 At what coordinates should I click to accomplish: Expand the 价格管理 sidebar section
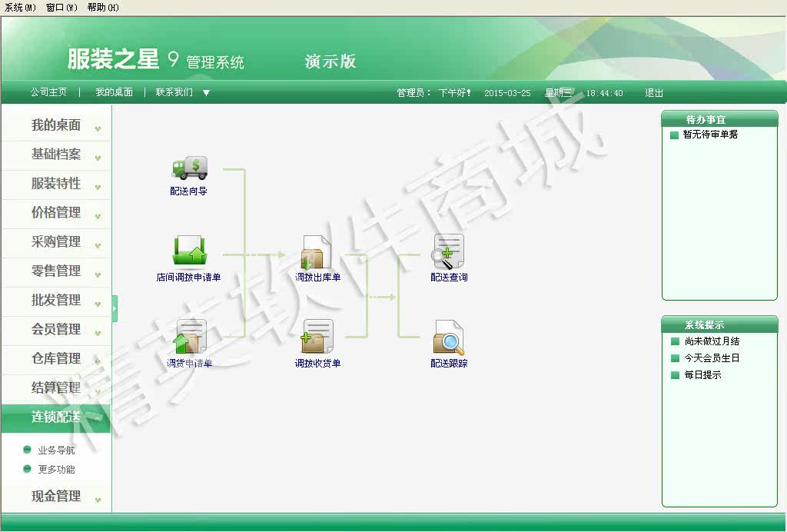tap(55, 213)
